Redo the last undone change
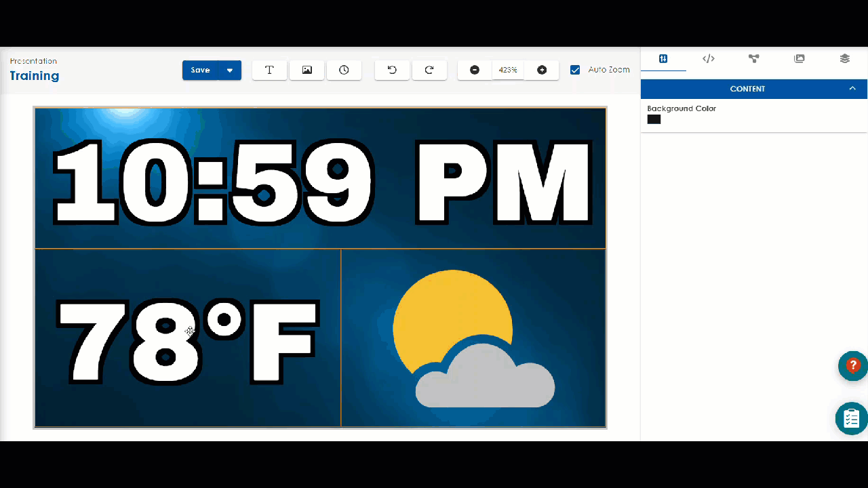Image resolution: width=868 pixels, height=488 pixels. (429, 70)
